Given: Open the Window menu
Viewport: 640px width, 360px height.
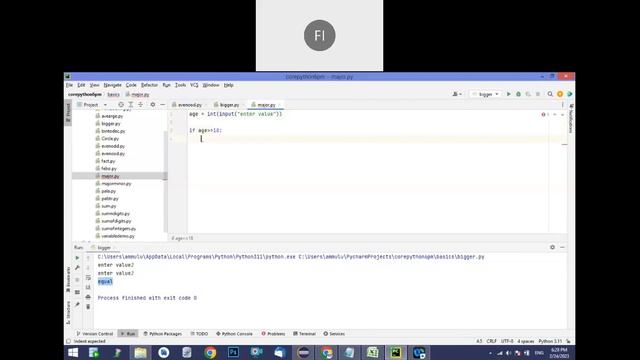Looking at the screenshot, I should point(211,85).
